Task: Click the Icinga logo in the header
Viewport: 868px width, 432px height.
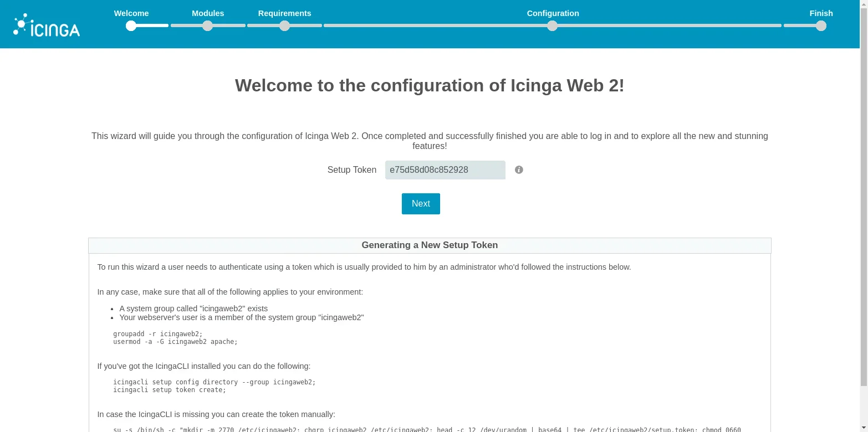Action: (x=47, y=25)
